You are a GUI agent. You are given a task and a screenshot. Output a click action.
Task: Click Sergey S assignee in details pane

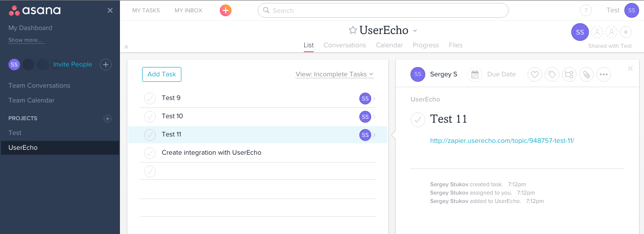(x=434, y=74)
